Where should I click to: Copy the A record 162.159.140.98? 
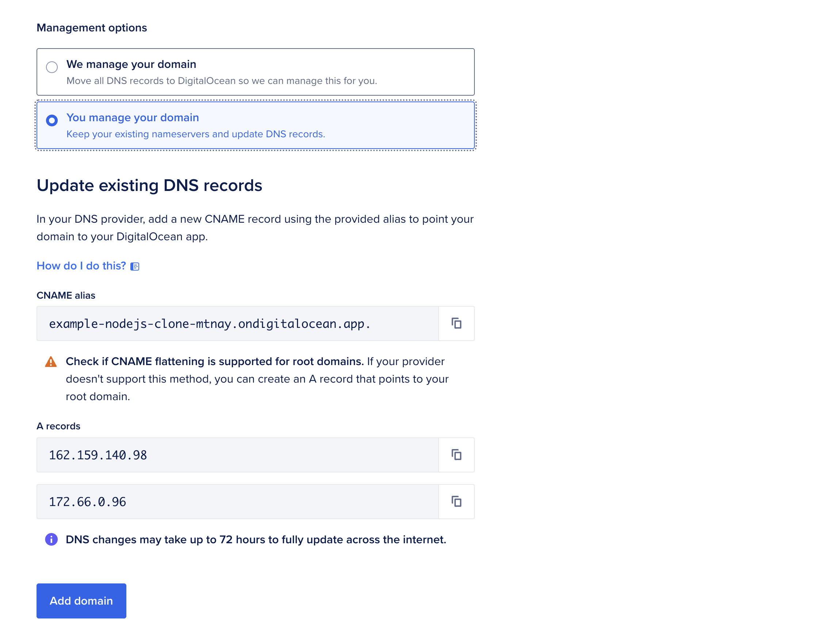click(456, 455)
